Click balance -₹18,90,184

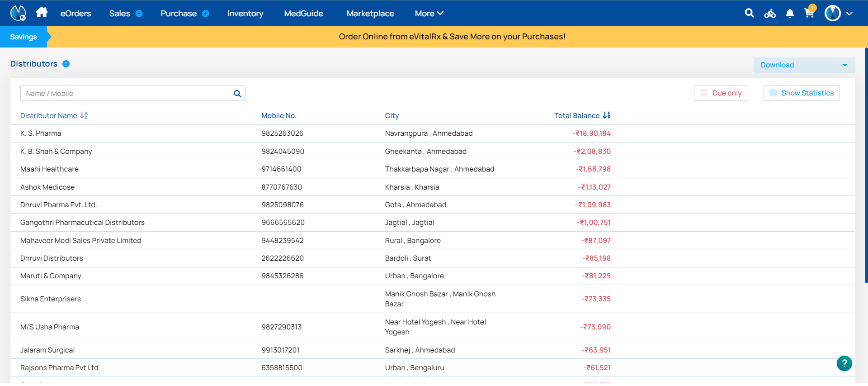591,133
